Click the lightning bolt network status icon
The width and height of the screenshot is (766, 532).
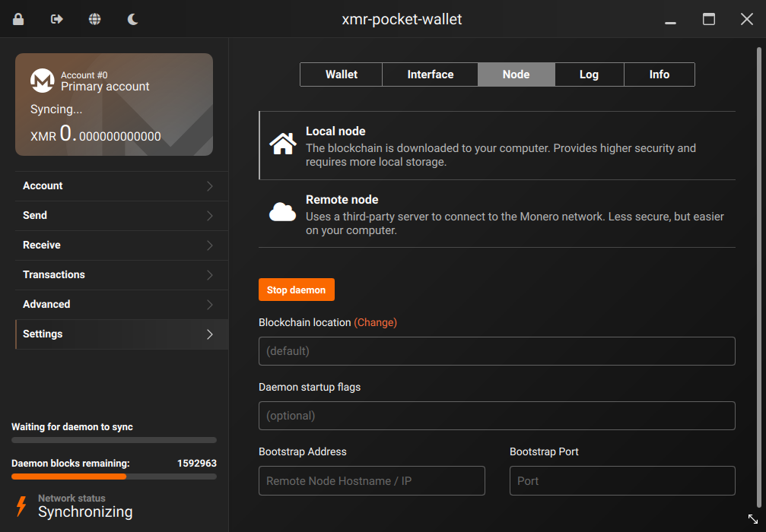[22, 505]
